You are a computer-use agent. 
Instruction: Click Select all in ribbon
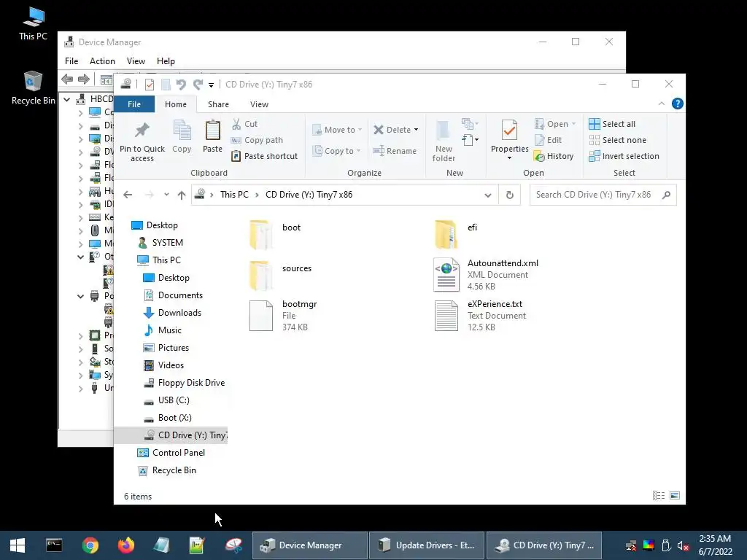click(x=612, y=124)
